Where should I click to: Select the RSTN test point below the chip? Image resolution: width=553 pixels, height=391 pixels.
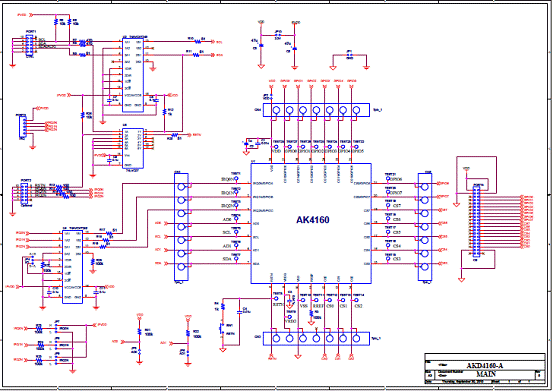[276, 299]
